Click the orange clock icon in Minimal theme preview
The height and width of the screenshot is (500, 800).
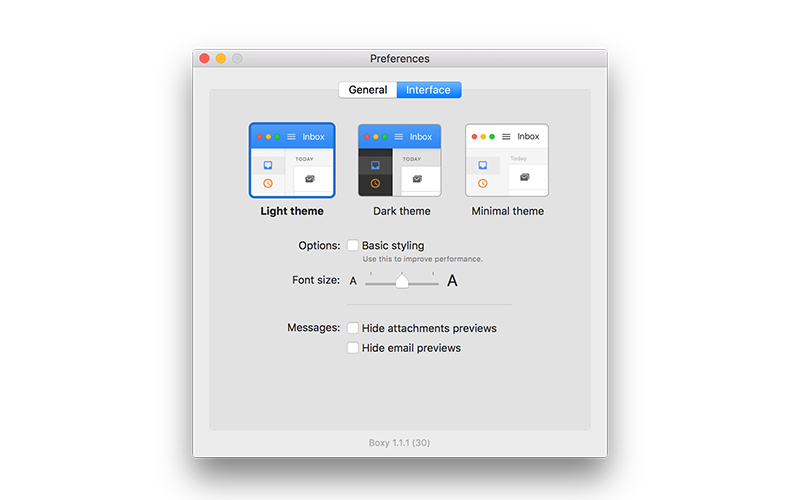click(483, 183)
